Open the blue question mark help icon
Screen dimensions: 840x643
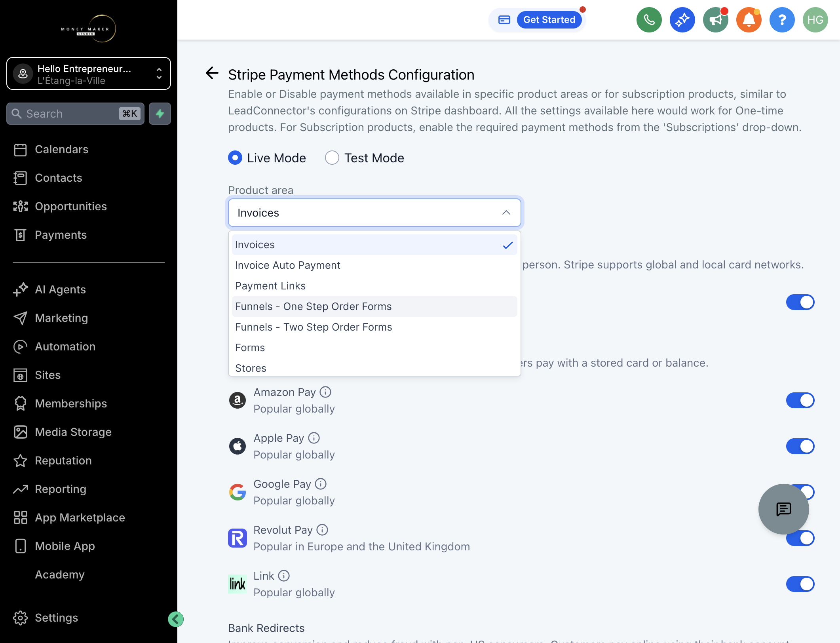click(782, 20)
